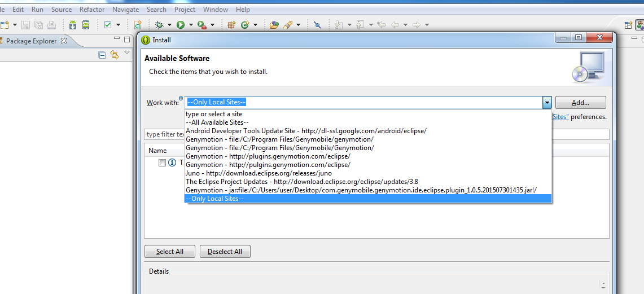
Task: Expand the Debug dropdown arrow
Action: pos(169,25)
